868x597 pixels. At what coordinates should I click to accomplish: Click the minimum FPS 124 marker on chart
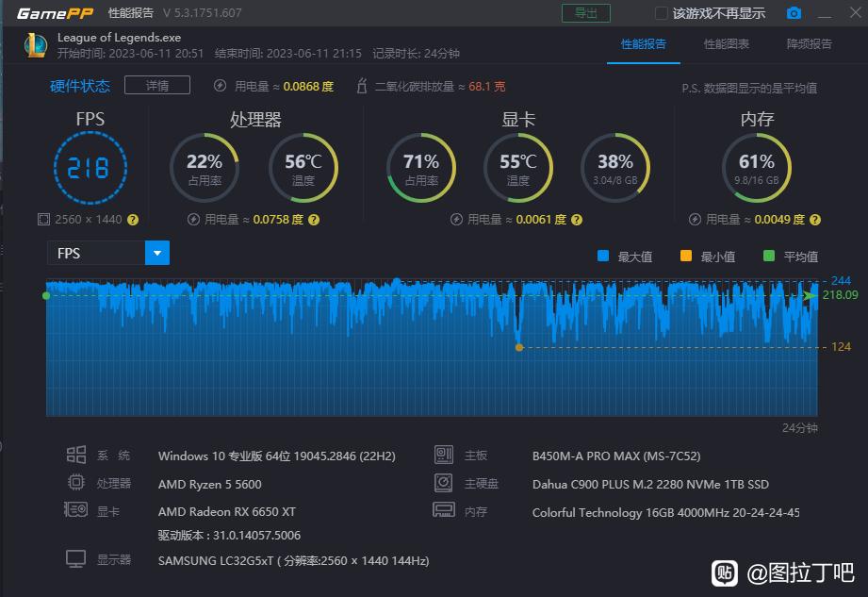tap(518, 347)
